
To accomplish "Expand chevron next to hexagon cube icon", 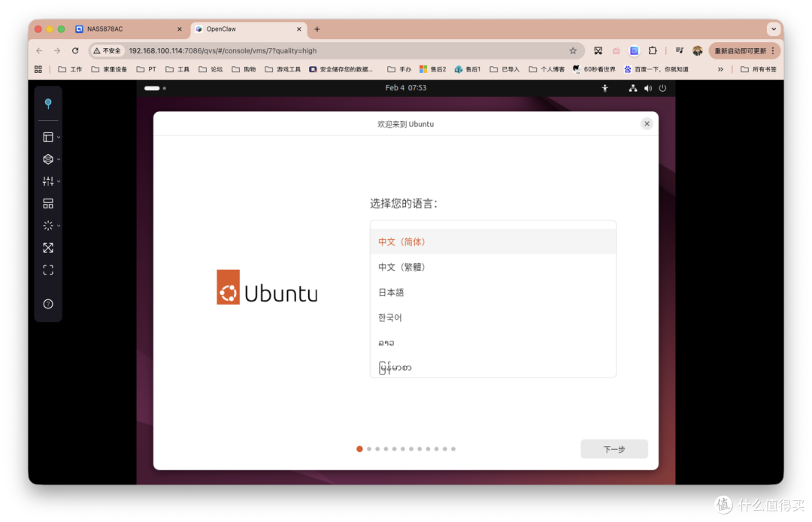I will point(59,159).
